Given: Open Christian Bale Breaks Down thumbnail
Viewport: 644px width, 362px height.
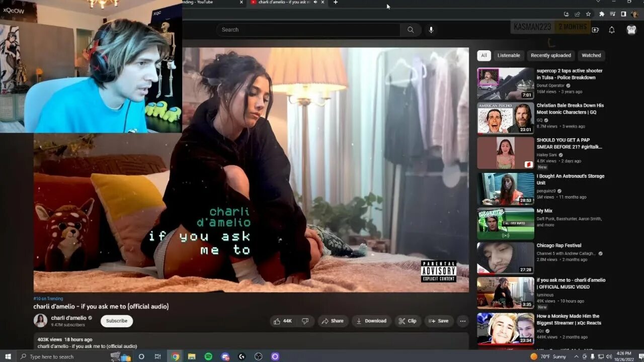Looking at the screenshot, I should (506, 119).
